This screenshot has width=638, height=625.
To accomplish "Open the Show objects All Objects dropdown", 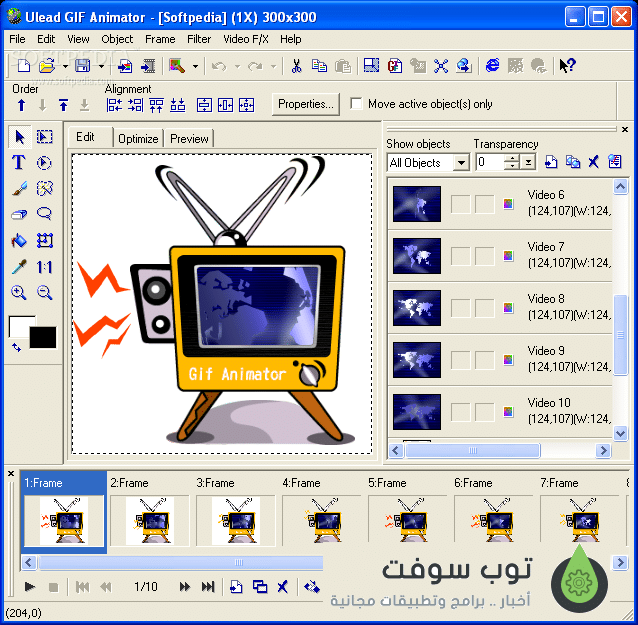I will (x=461, y=163).
